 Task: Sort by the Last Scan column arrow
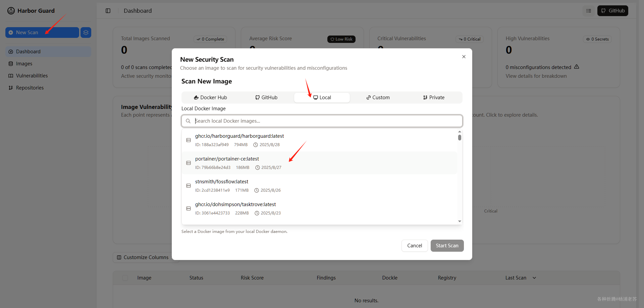click(x=534, y=278)
